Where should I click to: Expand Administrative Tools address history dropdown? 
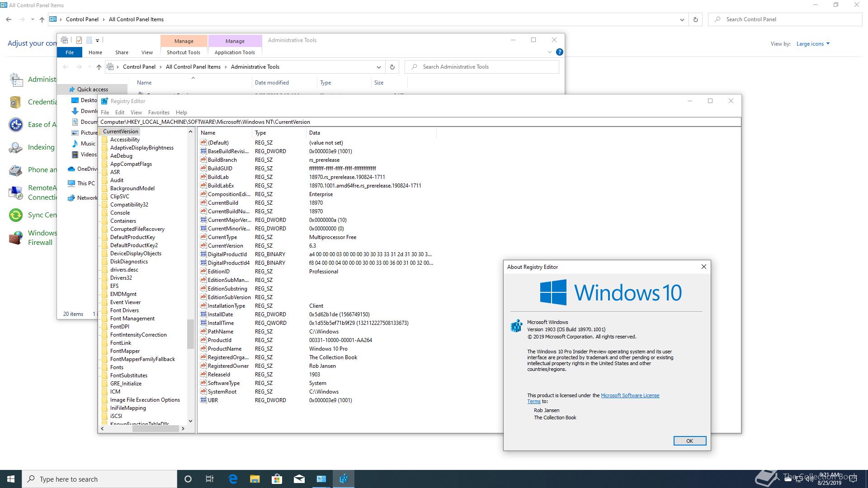tap(378, 67)
